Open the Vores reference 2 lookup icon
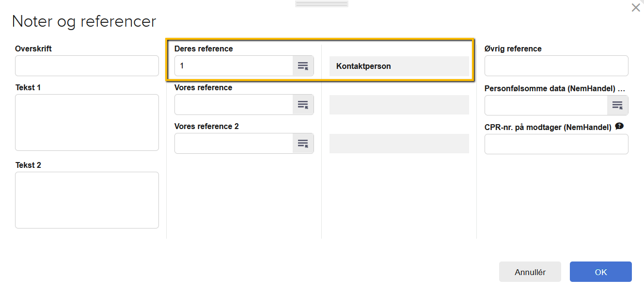The height and width of the screenshot is (294, 644). pyautogui.click(x=303, y=144)
